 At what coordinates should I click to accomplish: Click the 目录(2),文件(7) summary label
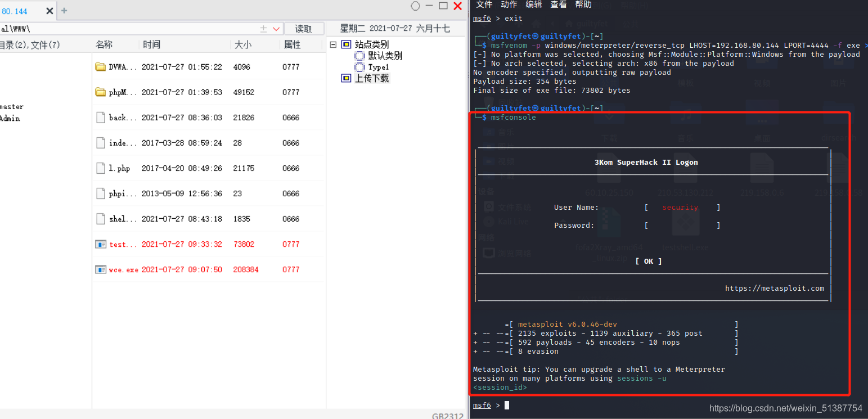tap(29, 44)
